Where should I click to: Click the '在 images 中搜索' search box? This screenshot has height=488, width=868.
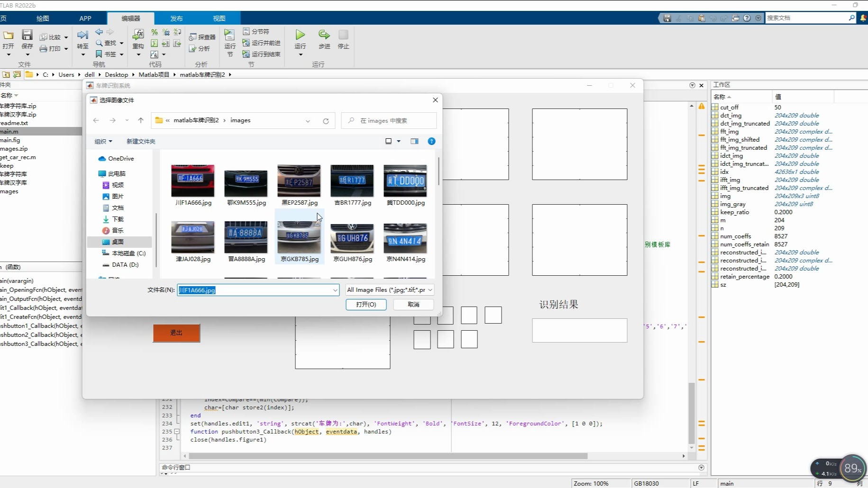point(389,121)
